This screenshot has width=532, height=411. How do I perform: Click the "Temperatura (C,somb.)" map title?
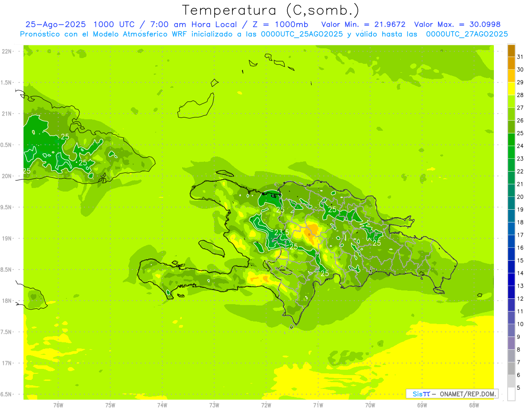[x=271, y=10]
